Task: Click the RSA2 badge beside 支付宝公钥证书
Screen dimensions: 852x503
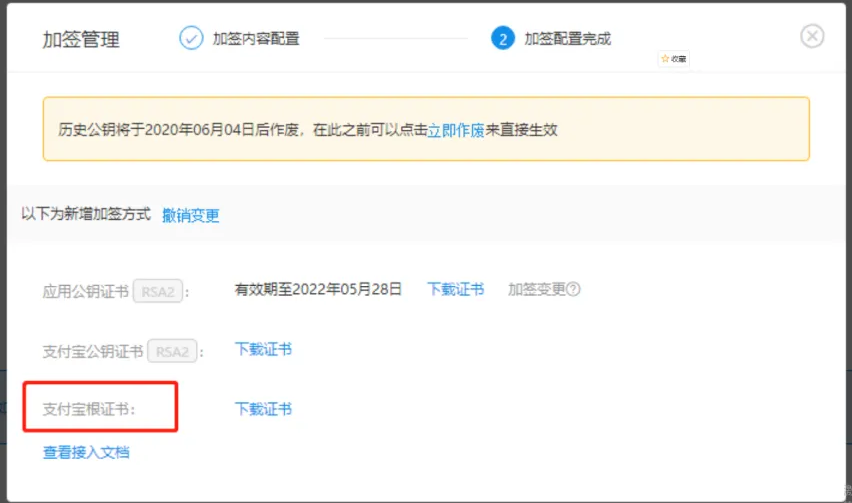Action: tap(172, 351)
